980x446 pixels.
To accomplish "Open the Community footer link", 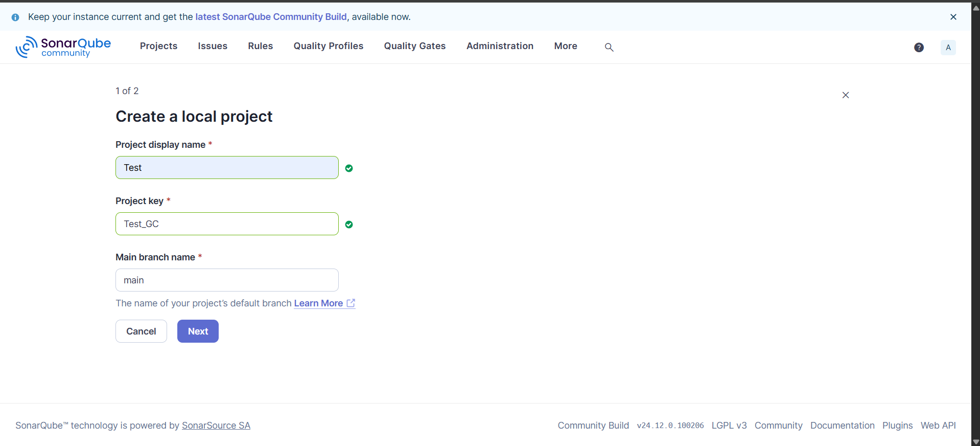I will pos(779,426).
